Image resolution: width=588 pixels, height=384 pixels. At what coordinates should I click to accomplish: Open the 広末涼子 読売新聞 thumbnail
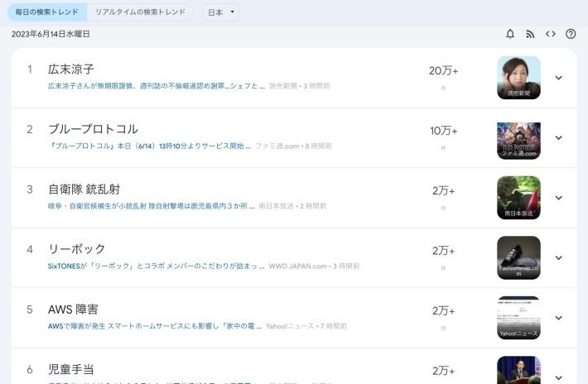pyautogui.click(x=518, y=78)
